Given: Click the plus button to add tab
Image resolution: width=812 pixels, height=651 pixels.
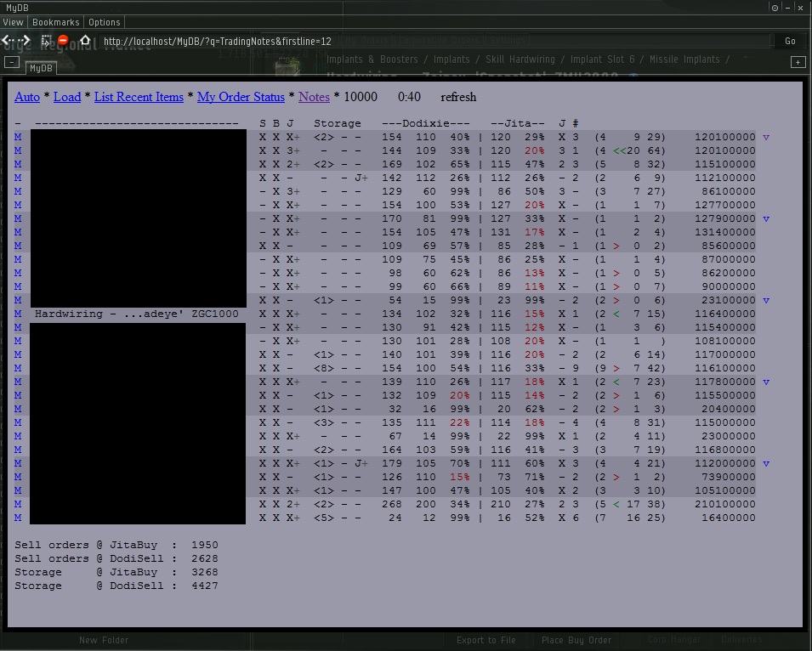Looking at the screenshot, I should coord(798,62).
